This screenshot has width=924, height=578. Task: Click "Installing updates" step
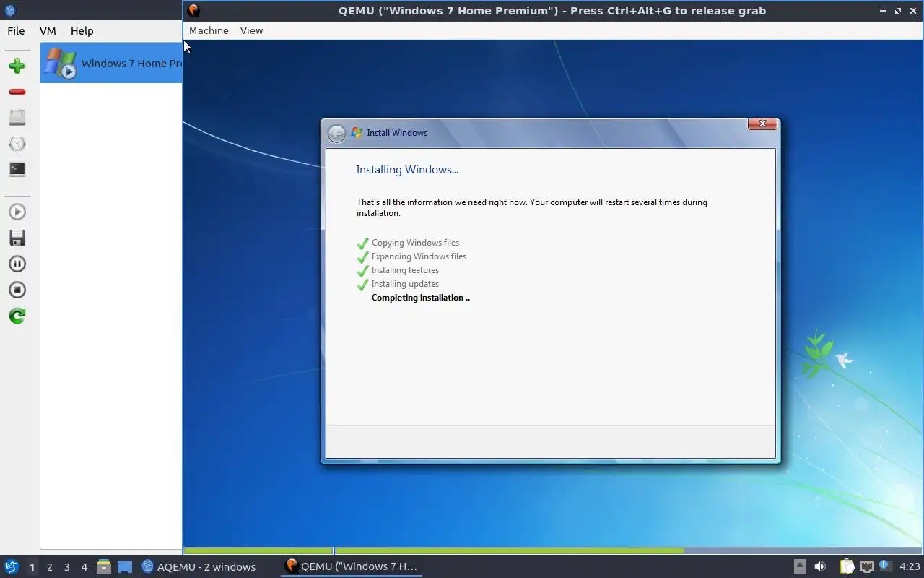[x=405, y=284]
